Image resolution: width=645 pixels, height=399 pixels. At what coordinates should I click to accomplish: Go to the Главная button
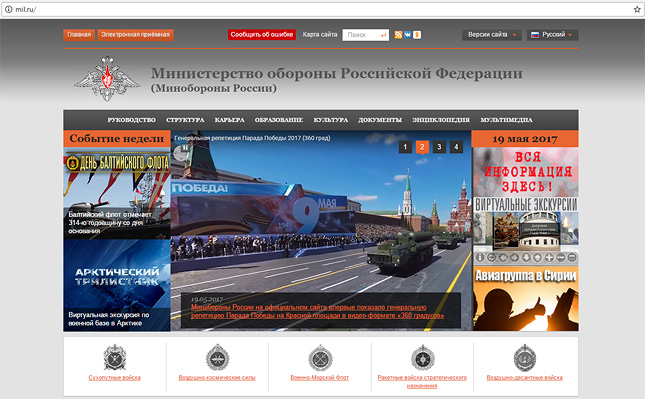79,35
